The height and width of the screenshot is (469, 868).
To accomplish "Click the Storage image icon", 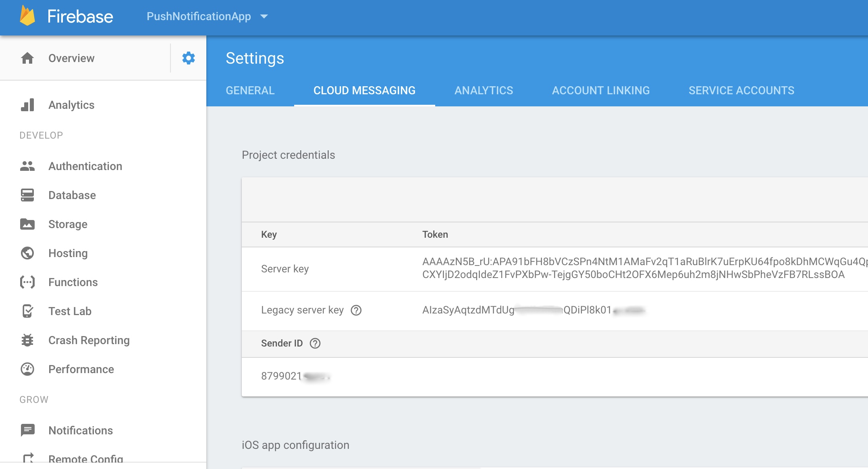I will coord(27,224).
